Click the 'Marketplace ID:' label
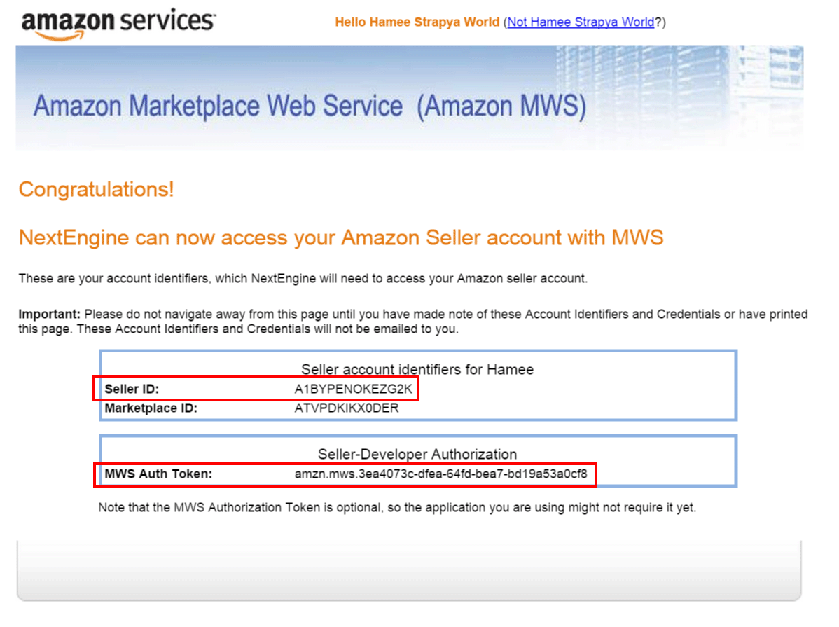This screenshot has height=627, width=839. (x=151, y=408)
